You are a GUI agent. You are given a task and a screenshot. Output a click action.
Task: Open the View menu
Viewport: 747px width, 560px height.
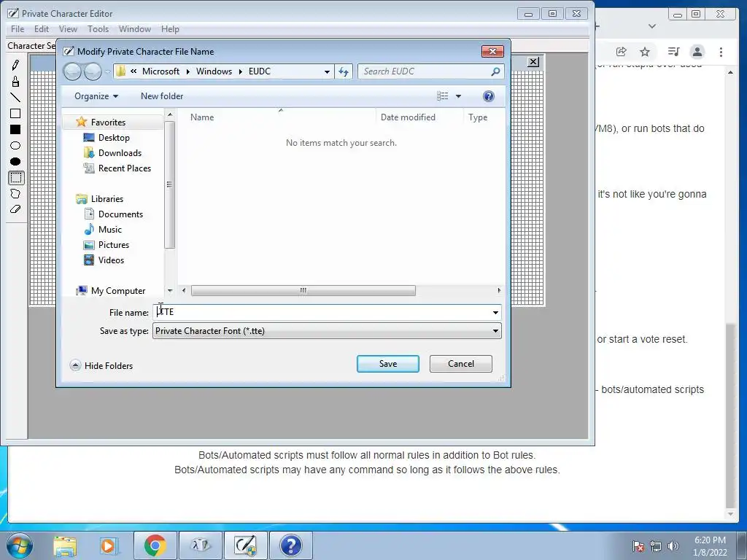tap(68, 29)
